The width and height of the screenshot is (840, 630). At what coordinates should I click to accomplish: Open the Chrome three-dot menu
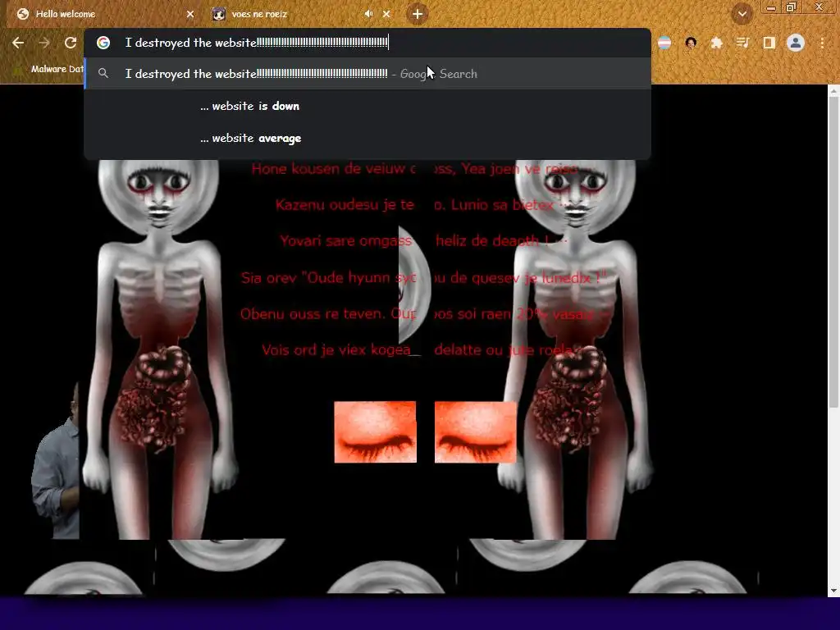(x=822, y=43)
